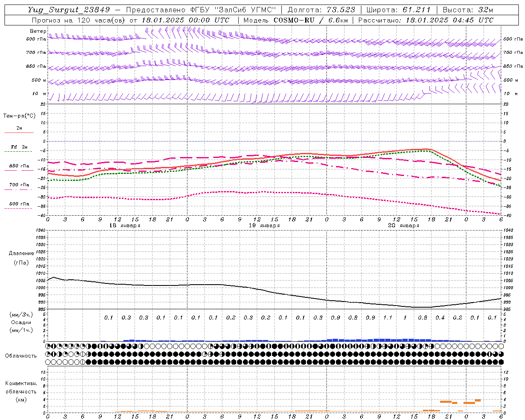Click the Осадки chart label
Image resolution: width=525 pixels, height=420 pixels.
click(21, 322)
